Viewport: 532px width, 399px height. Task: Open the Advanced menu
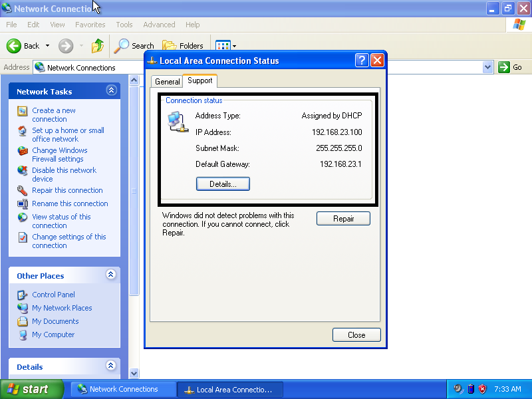pos(159,25)
